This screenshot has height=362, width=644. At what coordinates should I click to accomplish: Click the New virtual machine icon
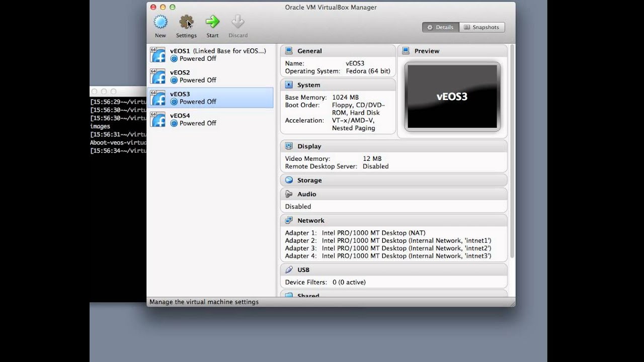[160, 22]
